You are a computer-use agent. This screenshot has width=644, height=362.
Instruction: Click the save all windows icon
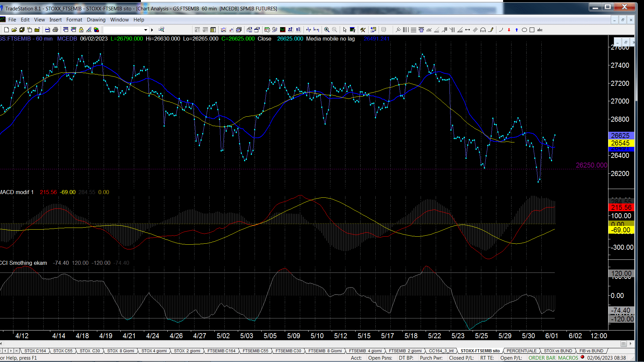tap(22, 30)
